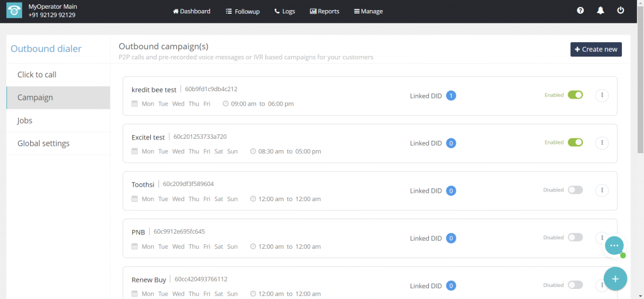The image size is (644, 299).
Task: Click campaign ID 60b9fd1c9db4c212
Action: coord(211,89)
